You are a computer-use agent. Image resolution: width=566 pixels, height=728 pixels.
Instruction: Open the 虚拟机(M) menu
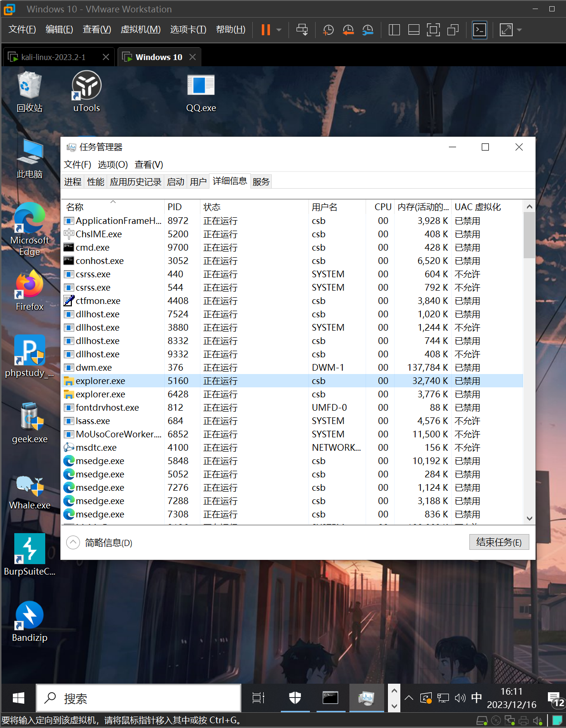pos(140,30)
